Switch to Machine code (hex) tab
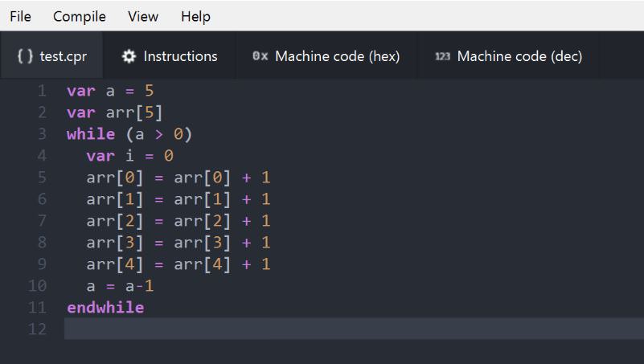The image size is (644, 364). click(326, 55)
